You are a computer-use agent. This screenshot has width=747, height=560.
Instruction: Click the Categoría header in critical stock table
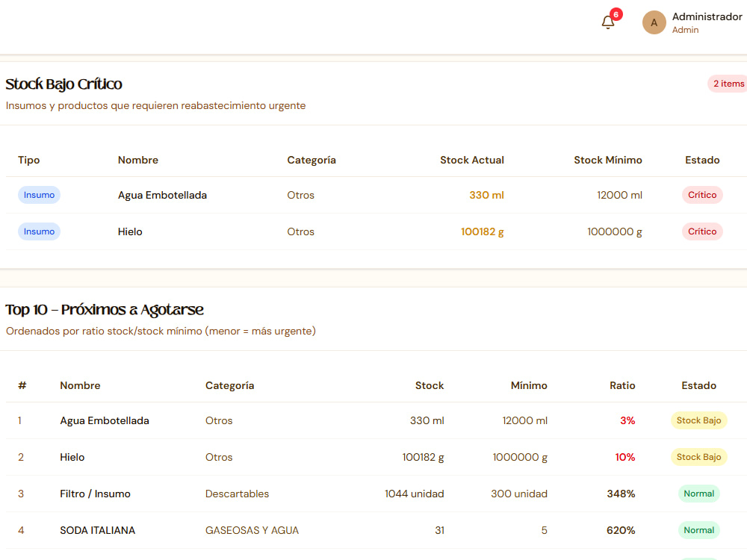[311, 160]
